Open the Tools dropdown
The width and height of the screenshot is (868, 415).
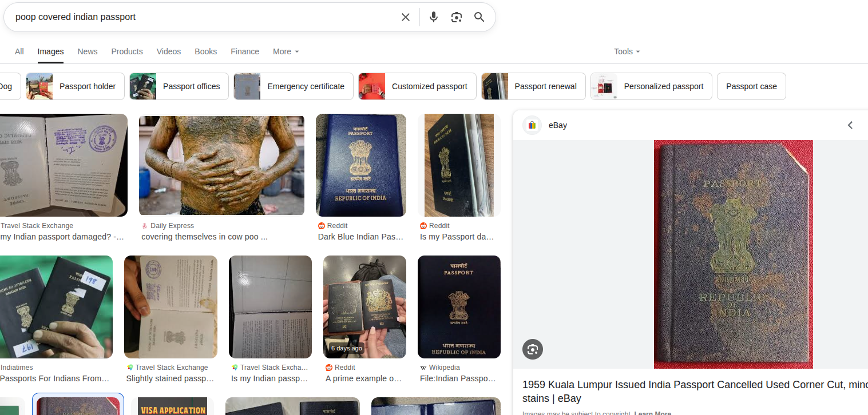point(627,51)
